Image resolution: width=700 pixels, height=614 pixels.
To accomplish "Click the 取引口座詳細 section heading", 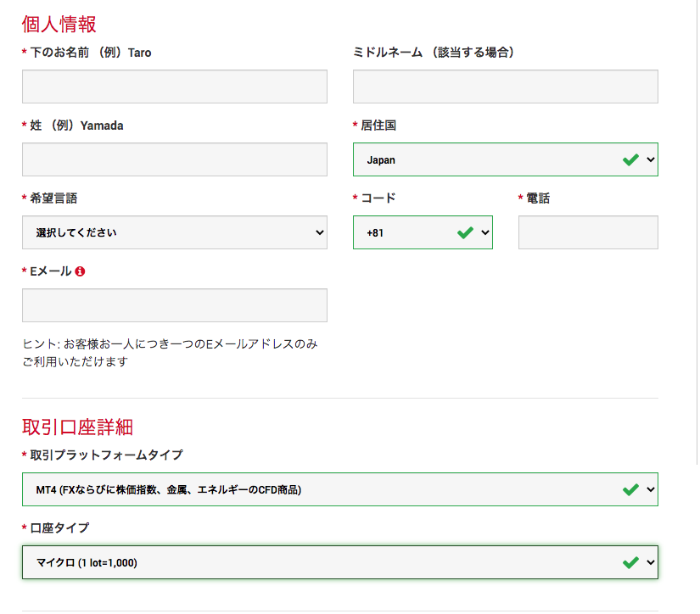I will (x=78, y=427).
